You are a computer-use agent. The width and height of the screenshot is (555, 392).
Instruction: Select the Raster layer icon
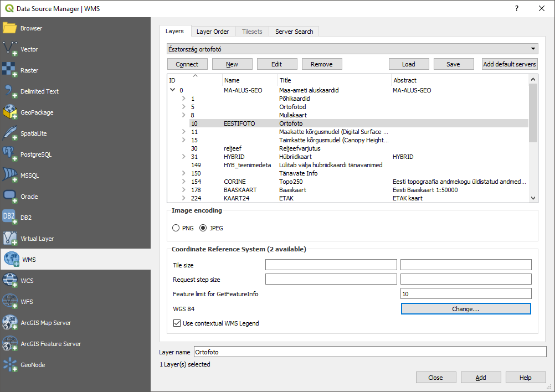click(9, 70)
